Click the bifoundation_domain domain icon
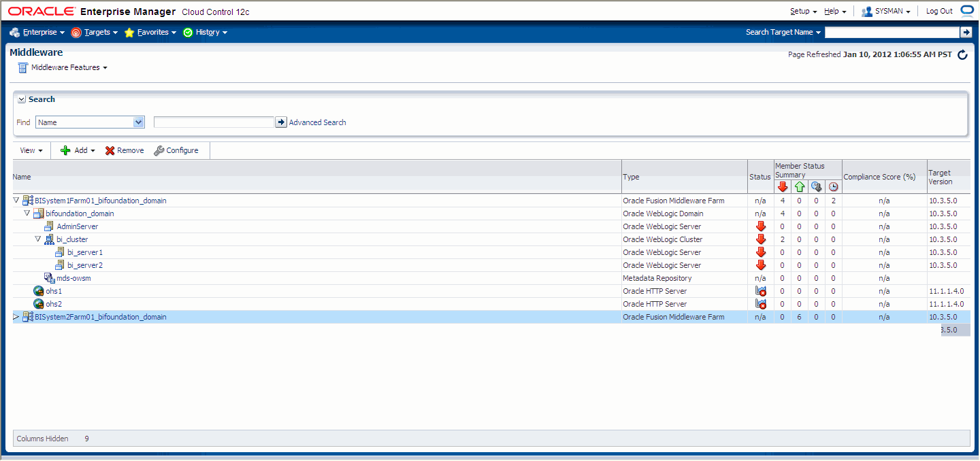This screenshot has width=980, height=461. (x=39, y=214)
